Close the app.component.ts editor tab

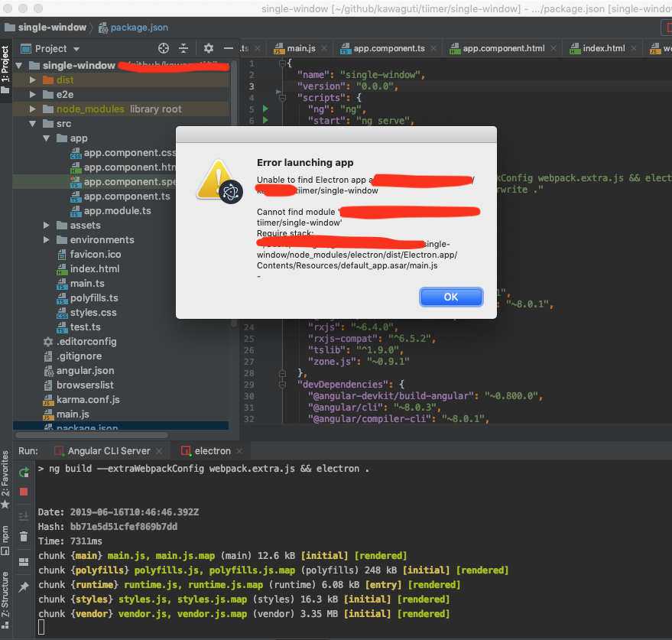pos(433,48)
